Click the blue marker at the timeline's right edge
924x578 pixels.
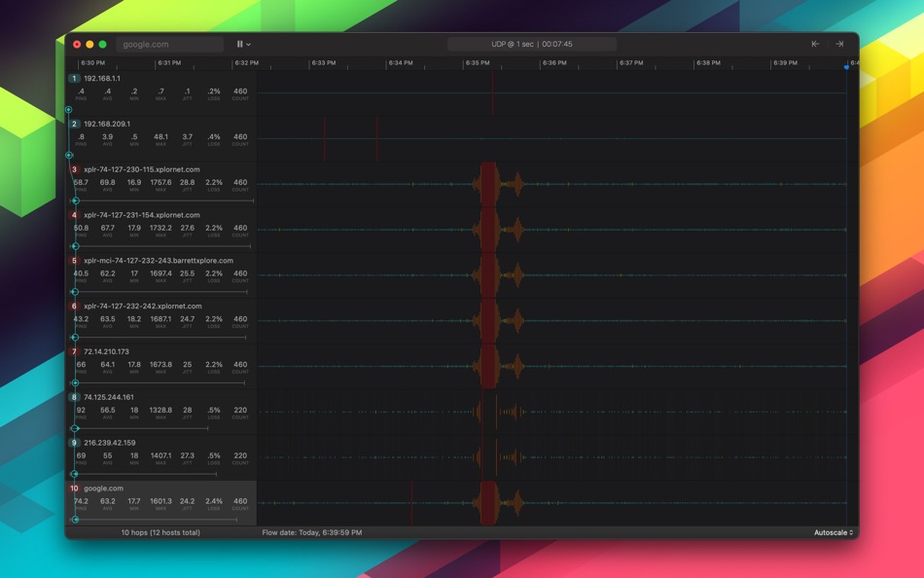click(x=844, y=68)
